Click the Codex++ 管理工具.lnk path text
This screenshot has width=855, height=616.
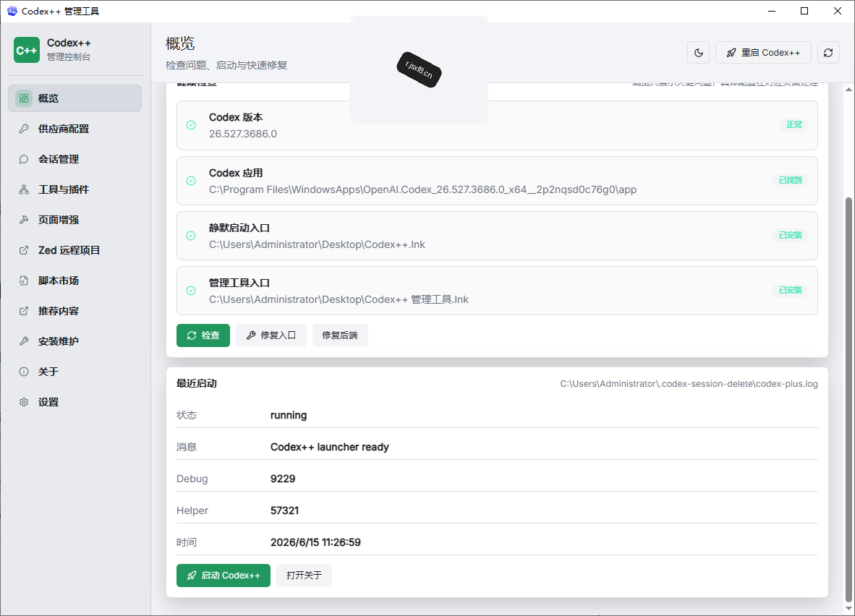[x=339, y=300]
